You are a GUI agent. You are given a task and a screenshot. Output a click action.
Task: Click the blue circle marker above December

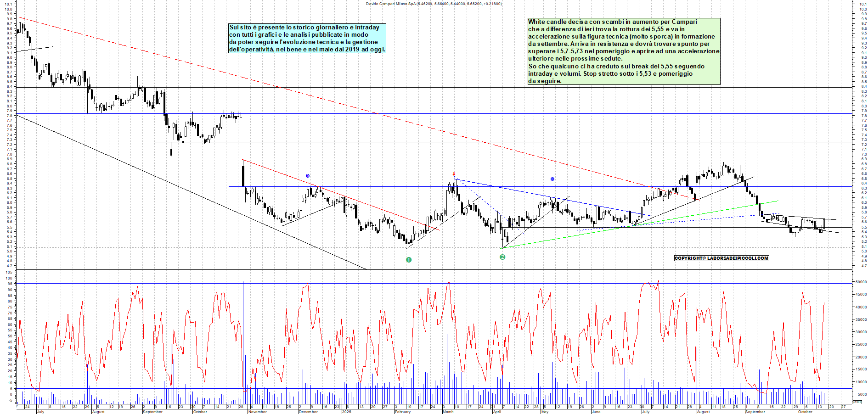tap(308, 176)
